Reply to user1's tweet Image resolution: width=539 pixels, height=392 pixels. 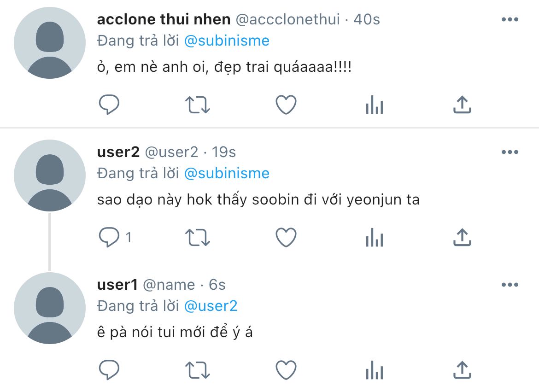pos(109,370)
